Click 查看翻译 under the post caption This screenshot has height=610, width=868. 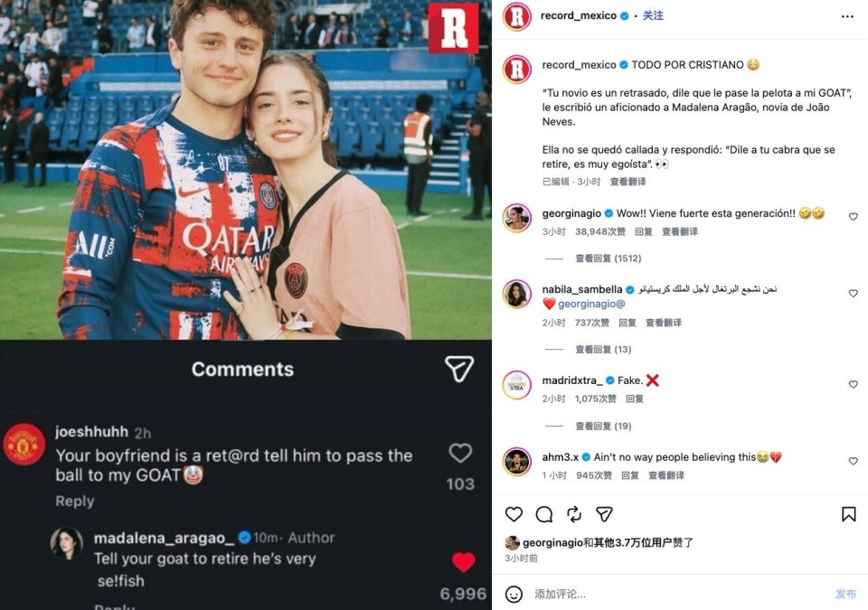click(x=627, y=182)
